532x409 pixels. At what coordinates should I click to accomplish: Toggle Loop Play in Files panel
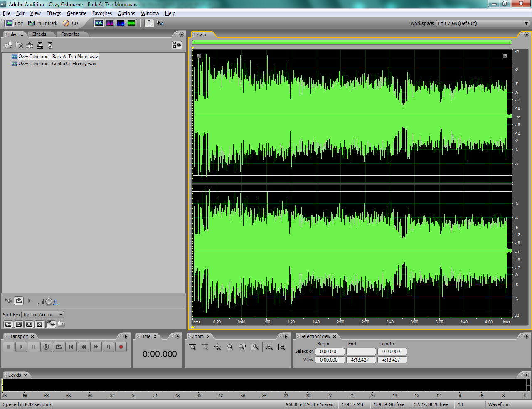(x=19, y=301)
